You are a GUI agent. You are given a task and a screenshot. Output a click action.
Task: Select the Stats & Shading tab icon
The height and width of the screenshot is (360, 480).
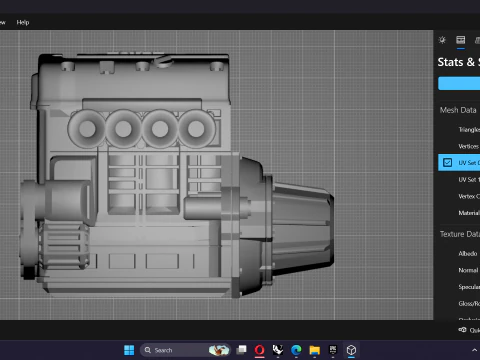point(461,40)
